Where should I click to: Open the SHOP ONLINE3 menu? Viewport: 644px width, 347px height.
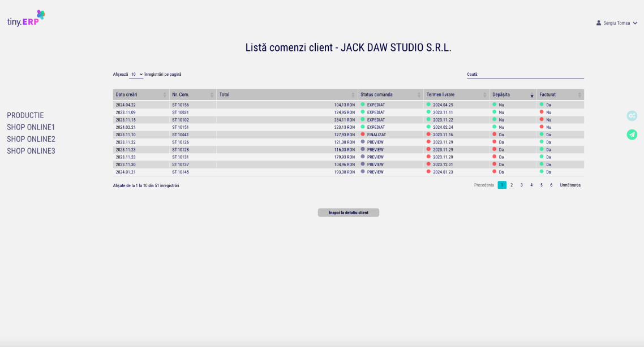click(x=31, y=151)
